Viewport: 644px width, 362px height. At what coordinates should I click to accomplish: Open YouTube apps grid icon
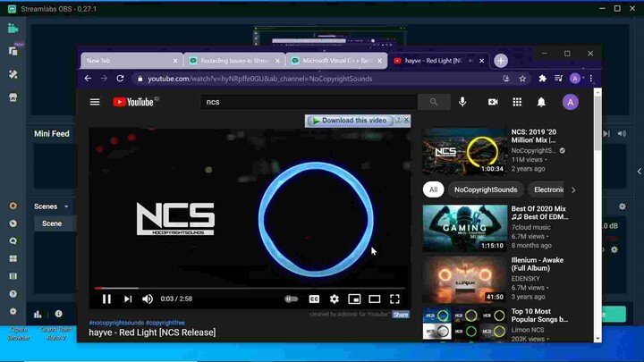(517, 102)
